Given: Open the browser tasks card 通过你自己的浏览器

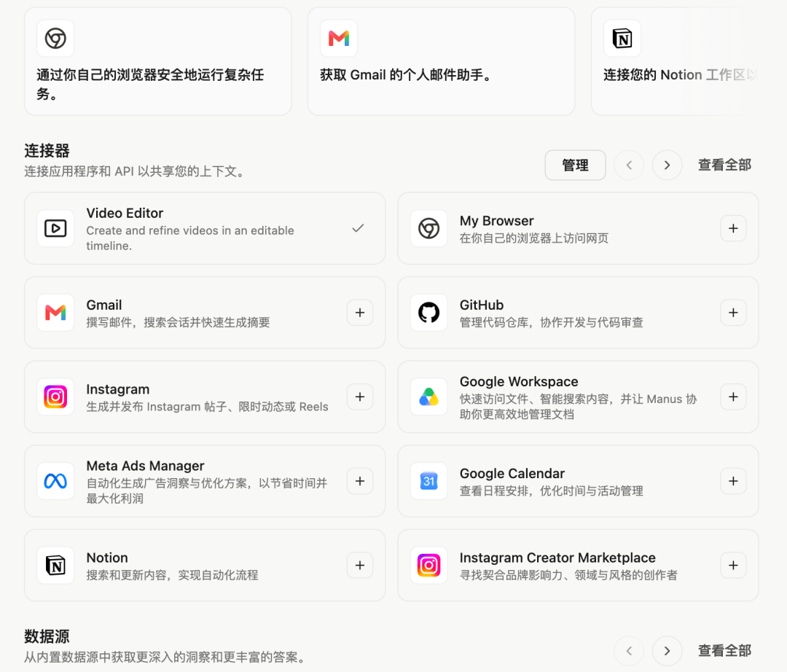Looking at the screenshot, I should coord(157,61).
